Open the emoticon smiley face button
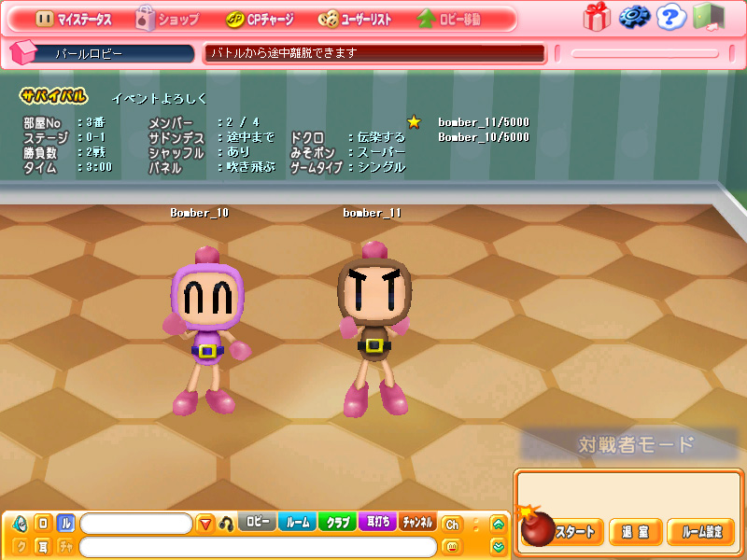The image size is (747, 560). (452, 547)
